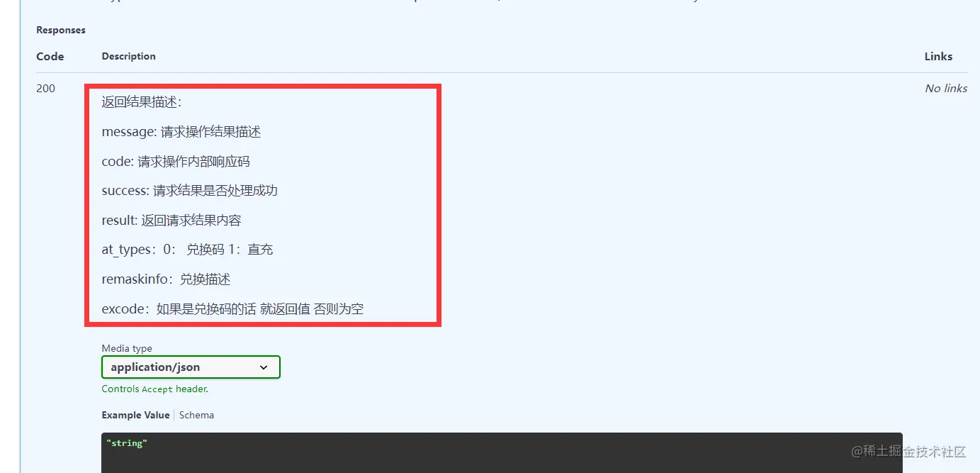Click the Links column header
This screenshot has width=980, height=473.
[938, 56]
